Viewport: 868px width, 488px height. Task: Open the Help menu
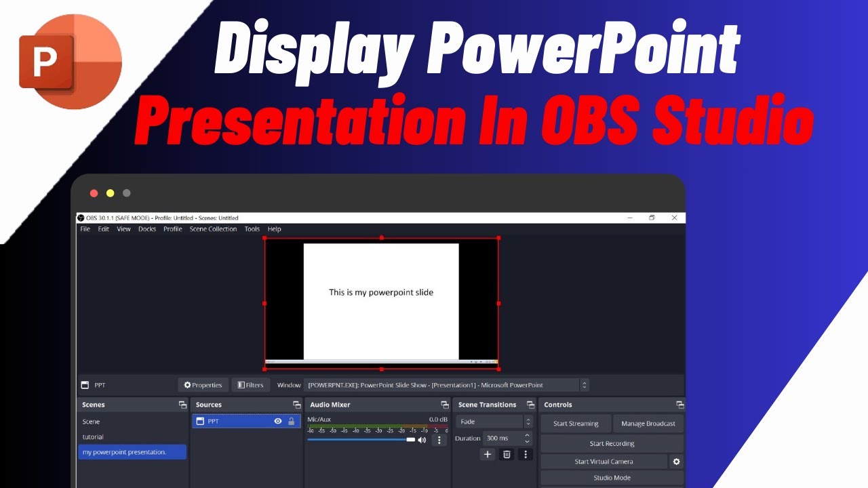click(x=274, y=229)
